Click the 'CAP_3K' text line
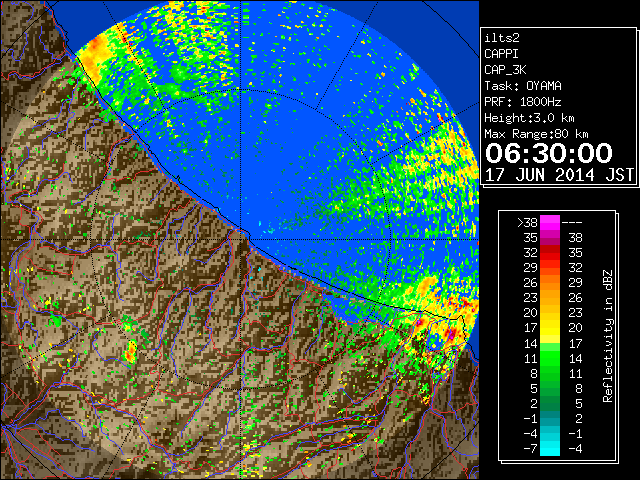Viewport: 640px width, 480px height. (505, 70)
